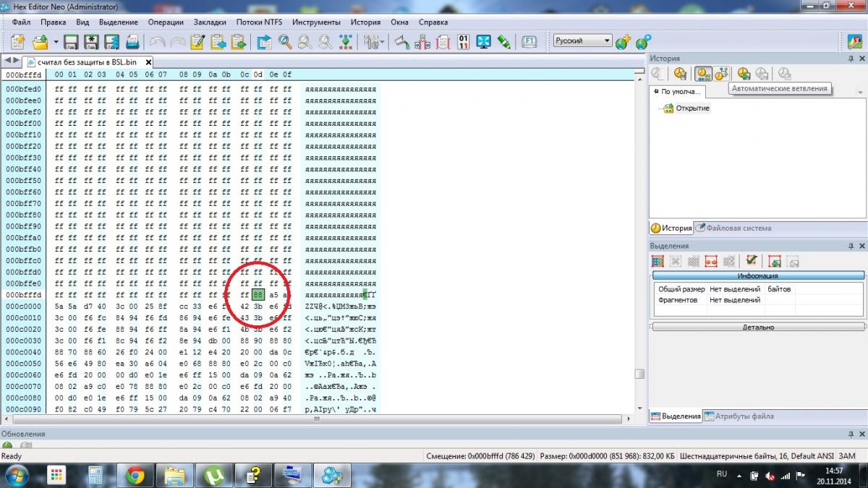The image size is (868, 488).
Task: Collapse the Информация section header
Action: (758, 275)
